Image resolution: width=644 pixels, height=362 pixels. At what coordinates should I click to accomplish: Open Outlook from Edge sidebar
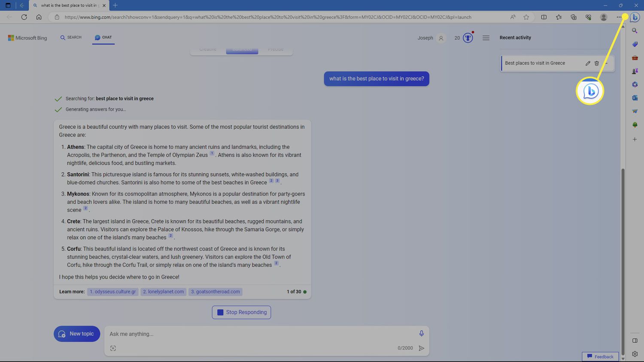tap(635, 98)
